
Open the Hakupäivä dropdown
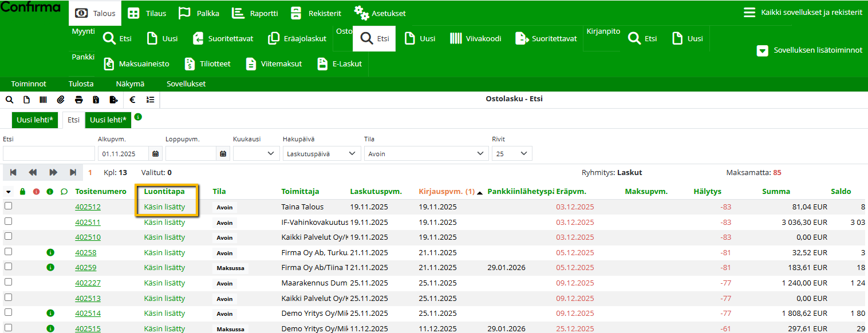[322, 153]
